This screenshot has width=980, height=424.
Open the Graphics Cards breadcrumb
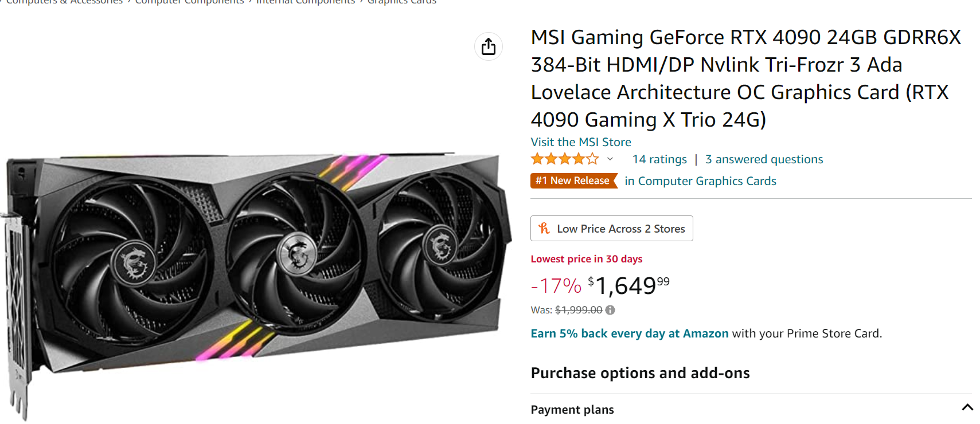(x=401, y=2)
